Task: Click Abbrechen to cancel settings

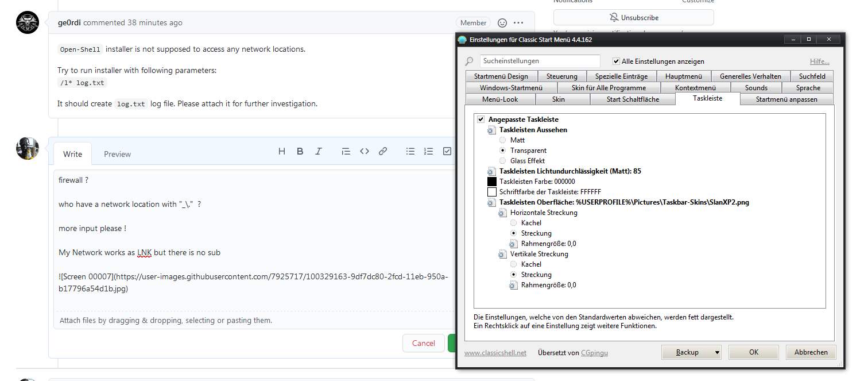Action: tap(811, 352)
